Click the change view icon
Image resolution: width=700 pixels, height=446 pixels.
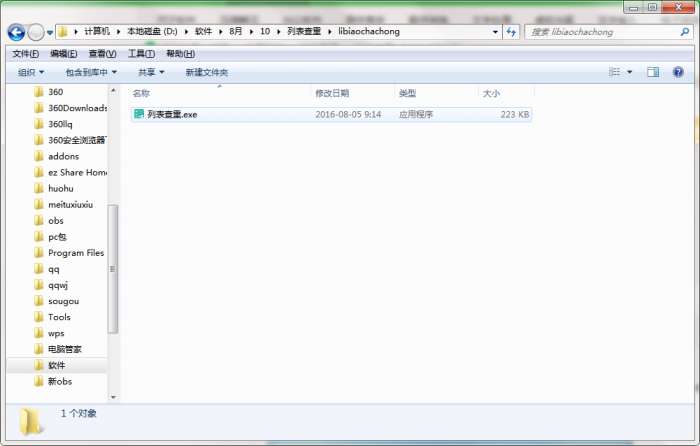(x=614, y=72)
